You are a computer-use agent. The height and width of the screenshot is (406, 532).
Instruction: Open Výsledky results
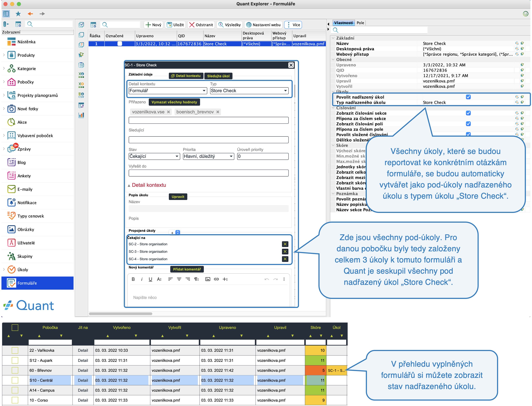point(230,25)
